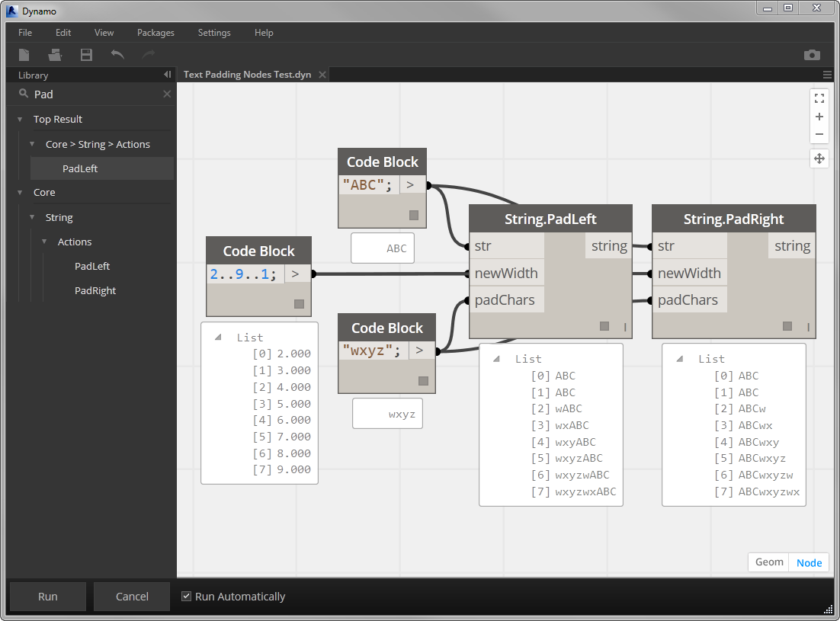Open the Packages menu
This screenshot has width=840, height=621.
click(x=155, y=33)
